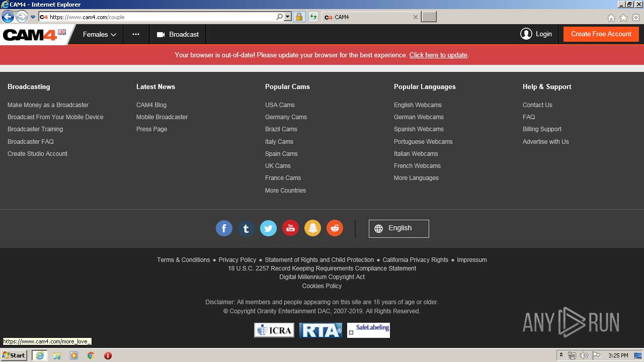Open the browser Tools gear icon

636,18
